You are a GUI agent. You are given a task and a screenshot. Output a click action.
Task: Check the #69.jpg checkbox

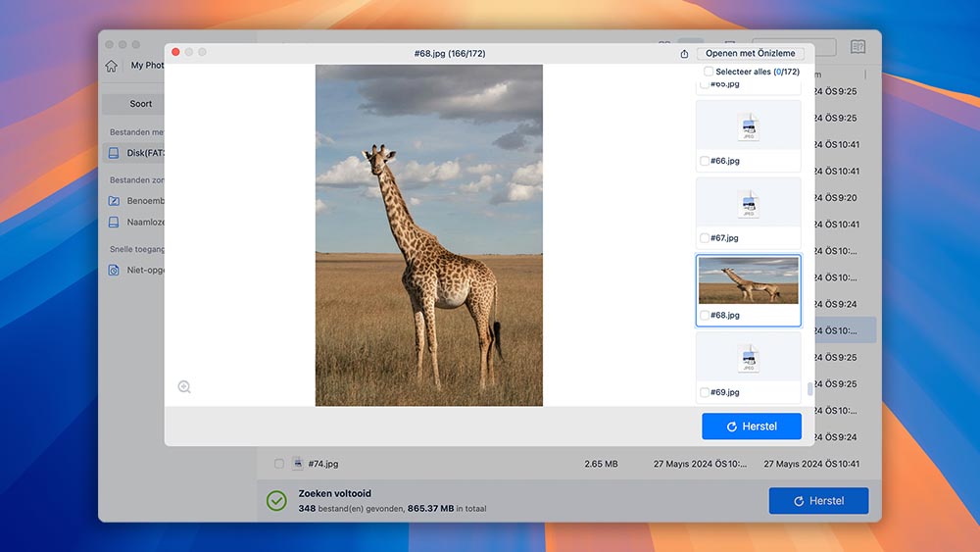click(705, 392)
